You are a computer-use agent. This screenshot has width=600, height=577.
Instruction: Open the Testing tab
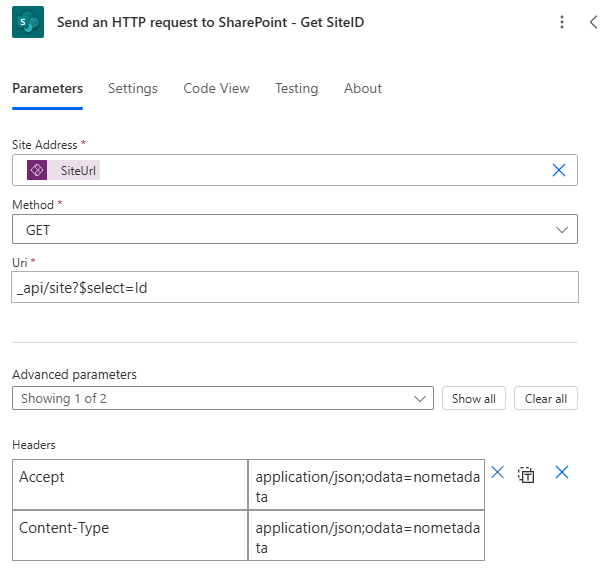pyautogui.click(x=297, y=88)
